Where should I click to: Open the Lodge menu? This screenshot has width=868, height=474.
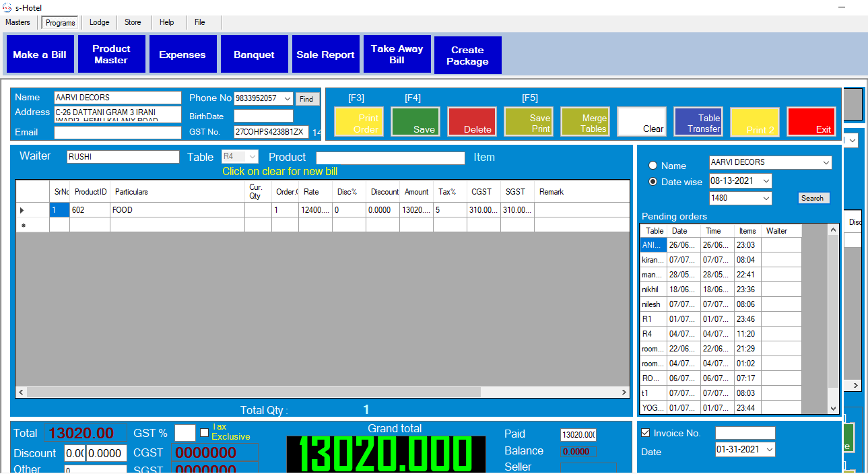[x=99, y=22]
